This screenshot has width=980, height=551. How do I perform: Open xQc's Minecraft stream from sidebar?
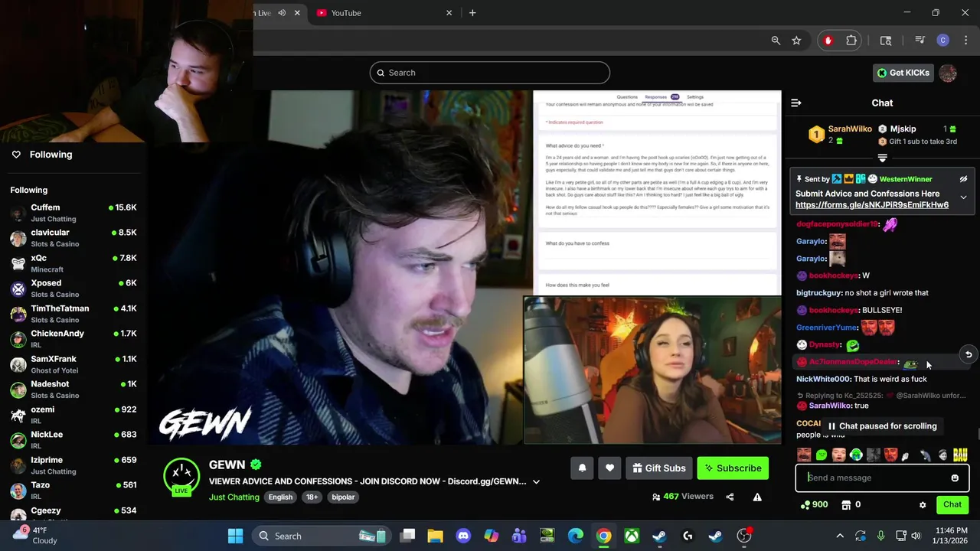(x=73, y=263)
